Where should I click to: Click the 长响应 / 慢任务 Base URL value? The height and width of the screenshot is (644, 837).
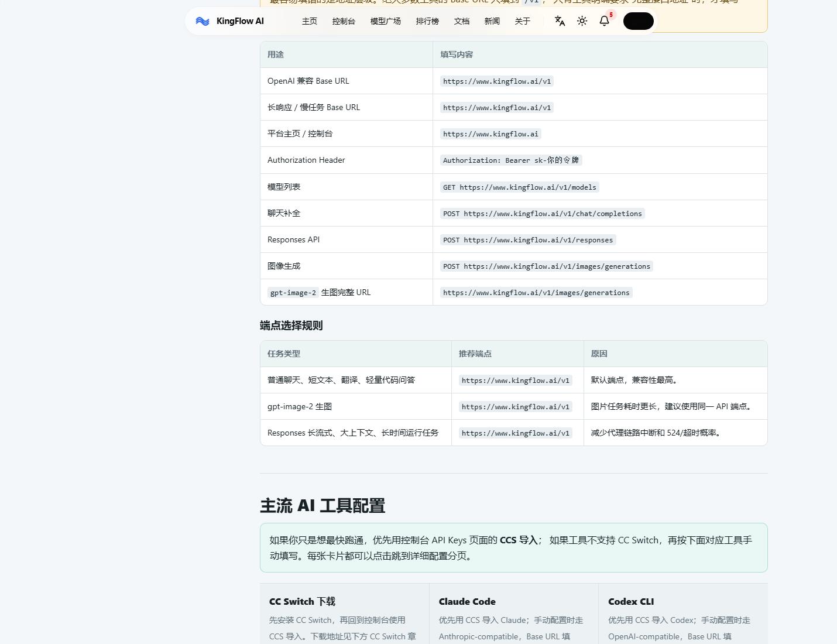pyautogui.click(x=497, y=108)
